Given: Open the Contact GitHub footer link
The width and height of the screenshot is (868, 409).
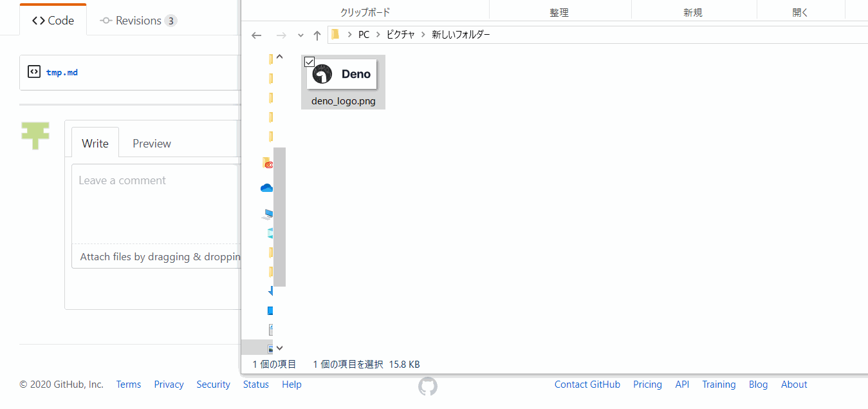Looking at the screenshot, I should click(x=587, y=385).
